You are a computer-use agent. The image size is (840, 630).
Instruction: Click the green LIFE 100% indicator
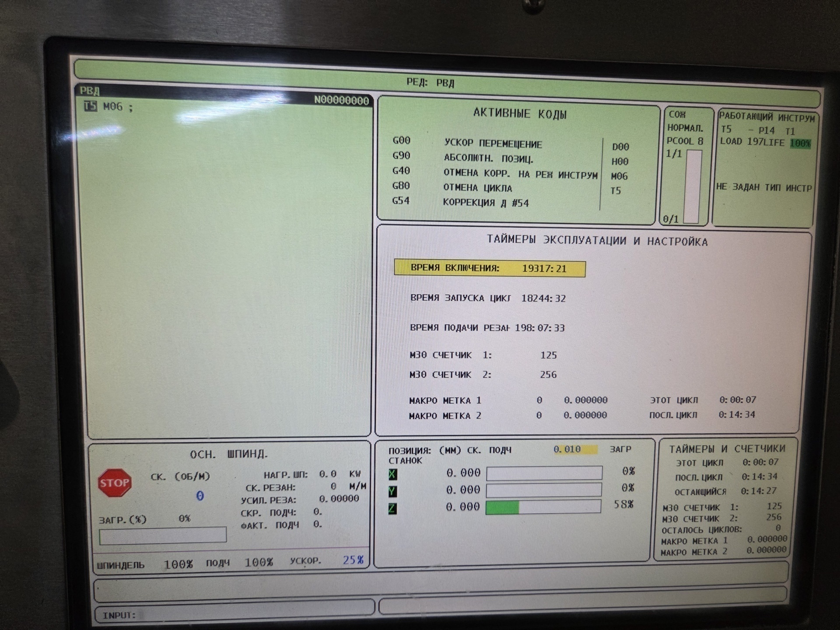click(800, 143)
